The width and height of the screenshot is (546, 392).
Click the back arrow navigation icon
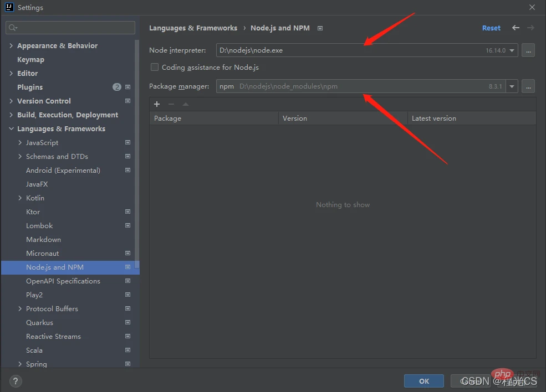tap(516, 28)
